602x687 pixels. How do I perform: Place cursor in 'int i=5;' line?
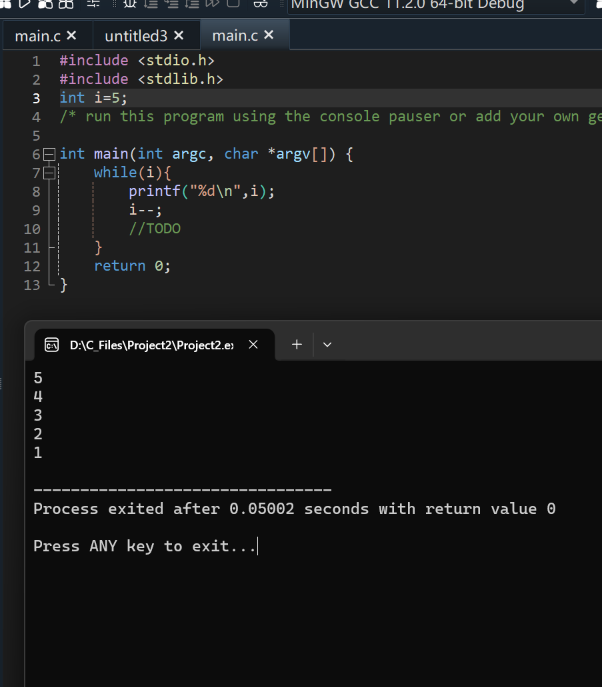(x=93, y=98)
